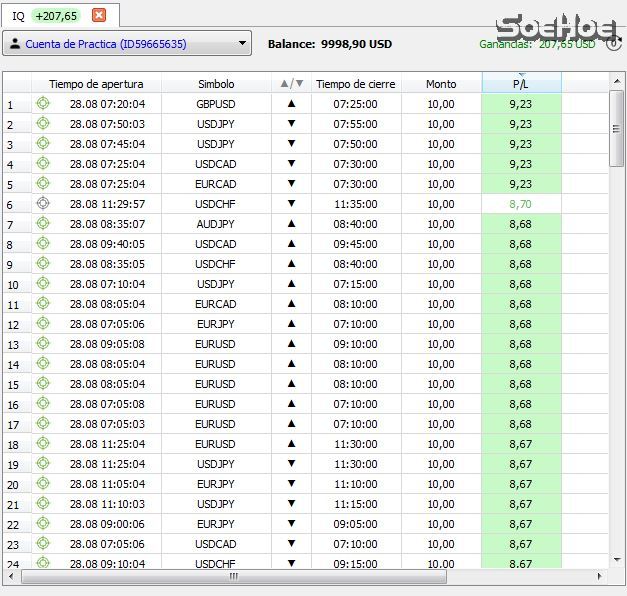Click the up arrow in the GBPUSD row
The width and height of the screenshot is (627, 596).
(x=291, y=103)
